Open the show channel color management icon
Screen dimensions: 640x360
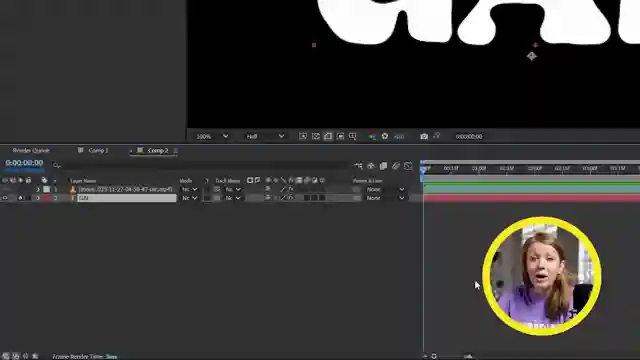point(372,136)
